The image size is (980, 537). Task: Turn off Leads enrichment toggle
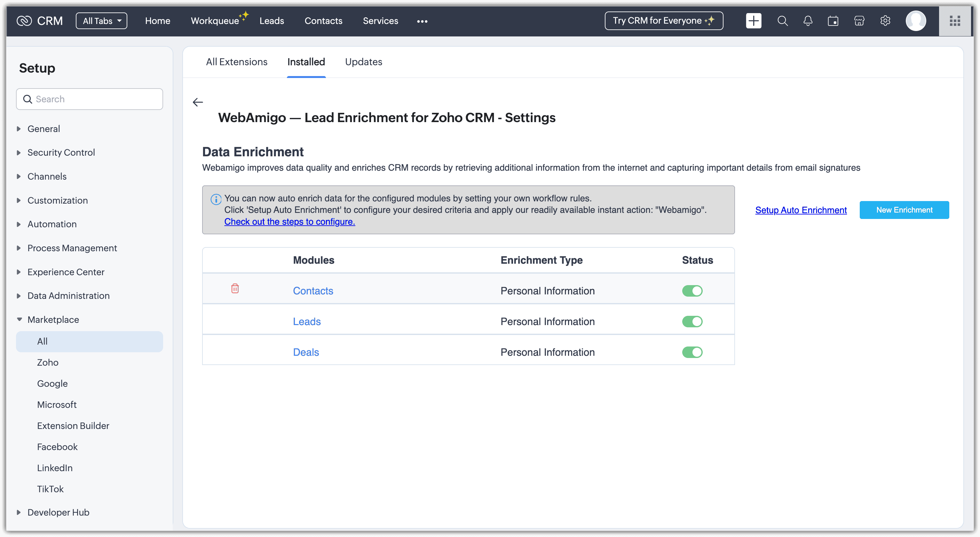(x=692, y=322)
